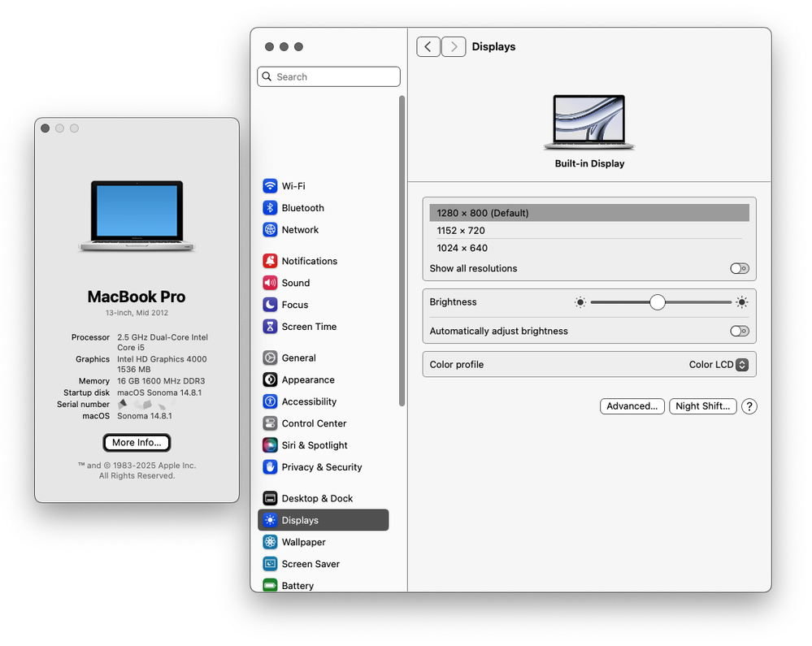Enable Automatically adjust brightness switch

pyautogui.click(x=740, y=331)
